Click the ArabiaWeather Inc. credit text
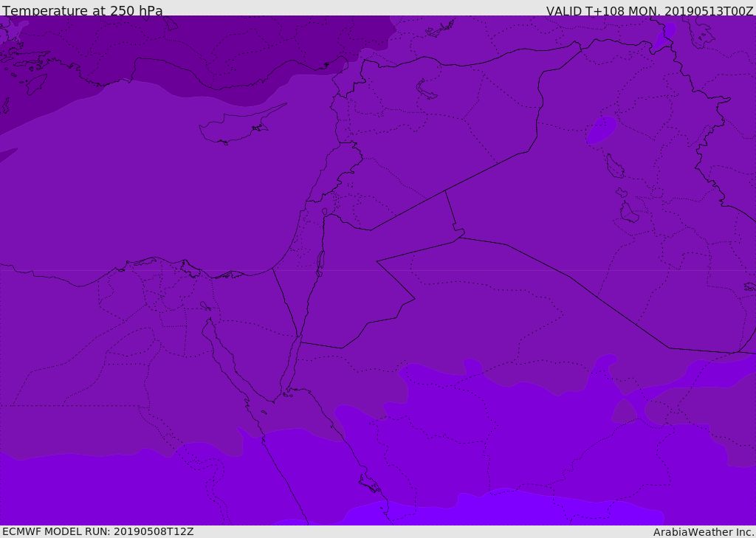 point(704,532)
